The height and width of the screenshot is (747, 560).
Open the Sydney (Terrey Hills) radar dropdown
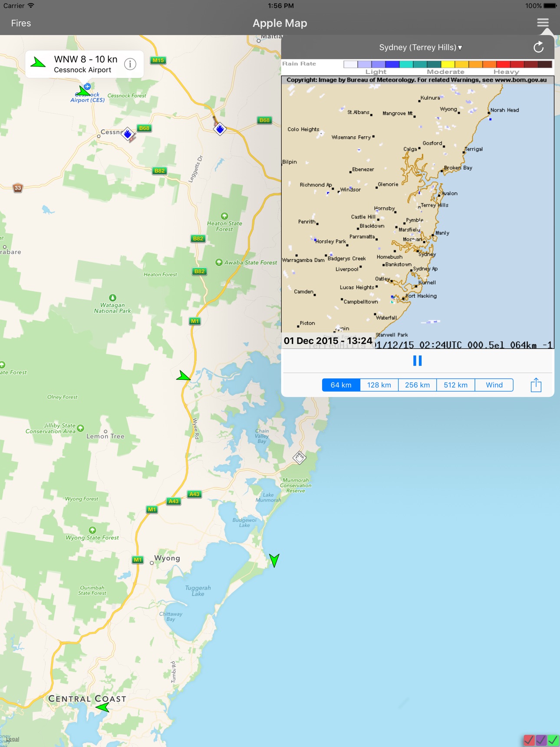420,47
